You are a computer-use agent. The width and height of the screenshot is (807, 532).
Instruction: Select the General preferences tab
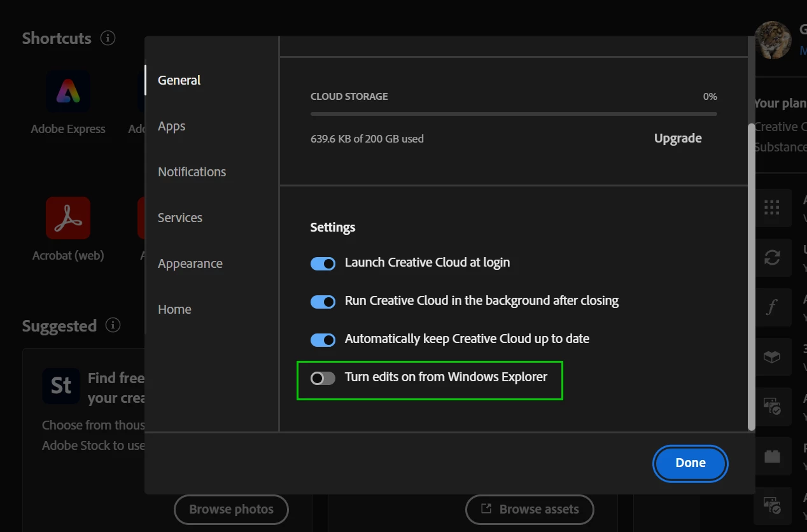pos(179,80)
